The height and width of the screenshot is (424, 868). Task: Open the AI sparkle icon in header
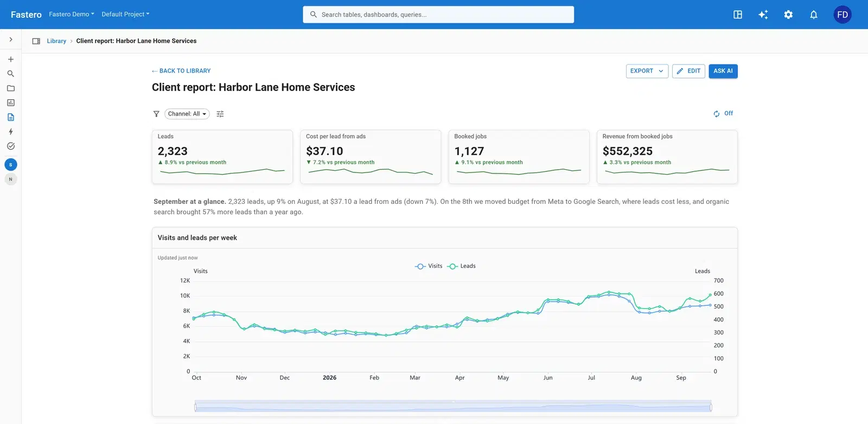[763, 15]
